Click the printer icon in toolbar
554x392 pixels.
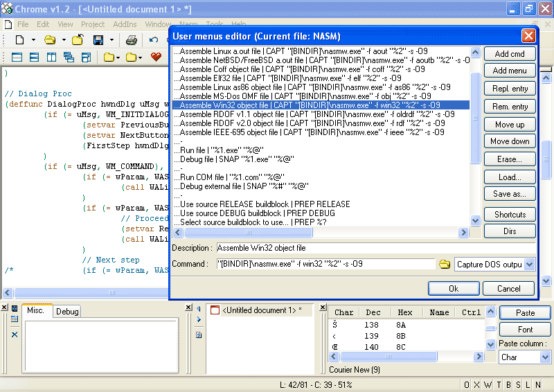tap(131, 40)
